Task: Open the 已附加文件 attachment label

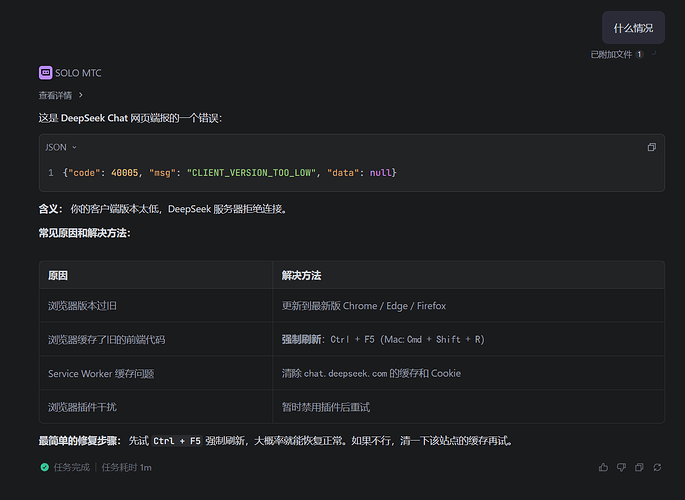Action: [x=611, y=54]
